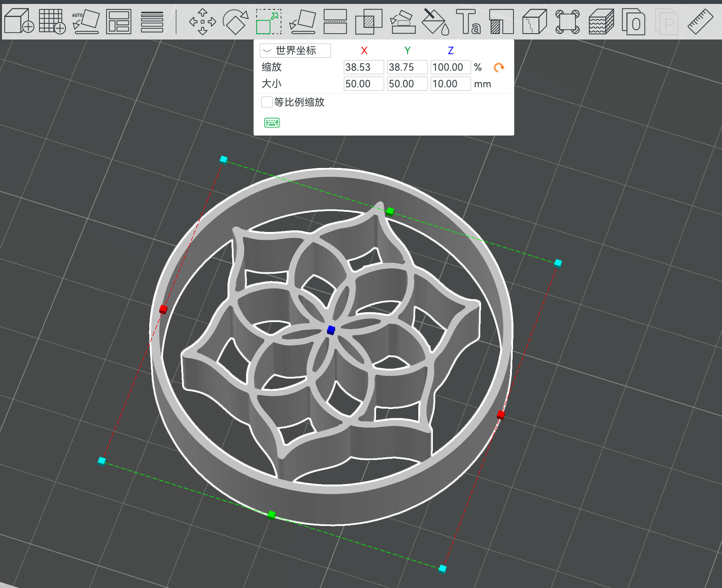Click the cube with dashed cut icon
Viewport: 722px width, 588px height.
coord(534,21)
